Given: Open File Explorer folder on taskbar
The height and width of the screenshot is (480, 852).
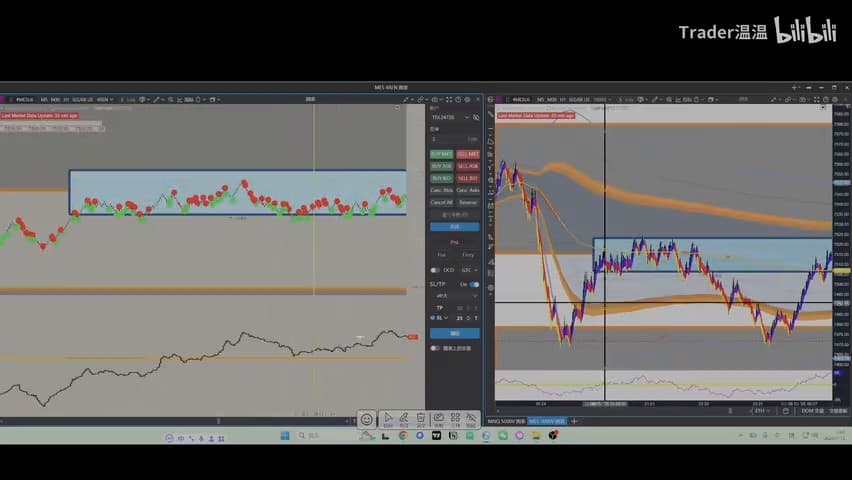Looking at the screenshot, I should coord(536,435).
